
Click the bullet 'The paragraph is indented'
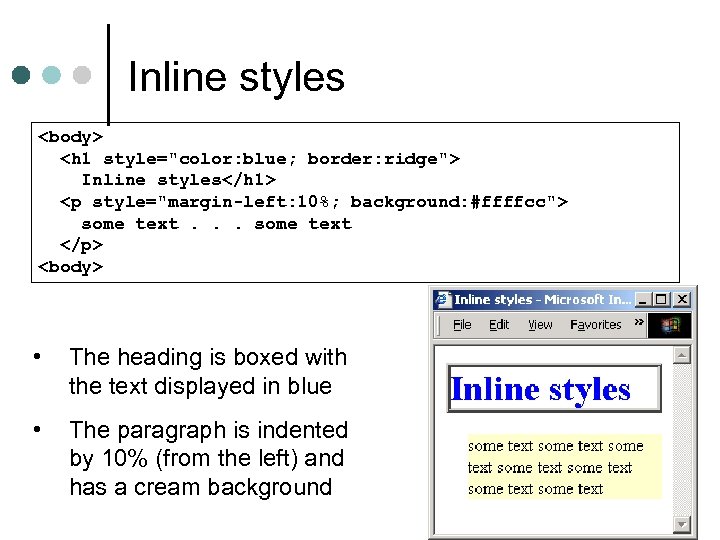[208, 430]
